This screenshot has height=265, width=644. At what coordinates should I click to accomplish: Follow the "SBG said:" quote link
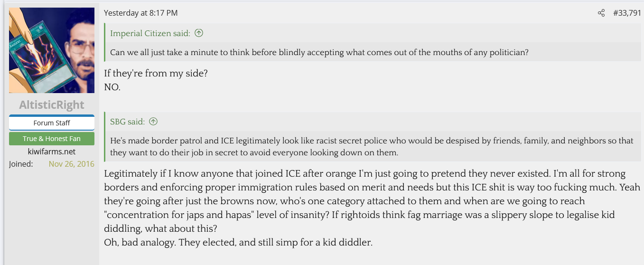click(127, 122)
